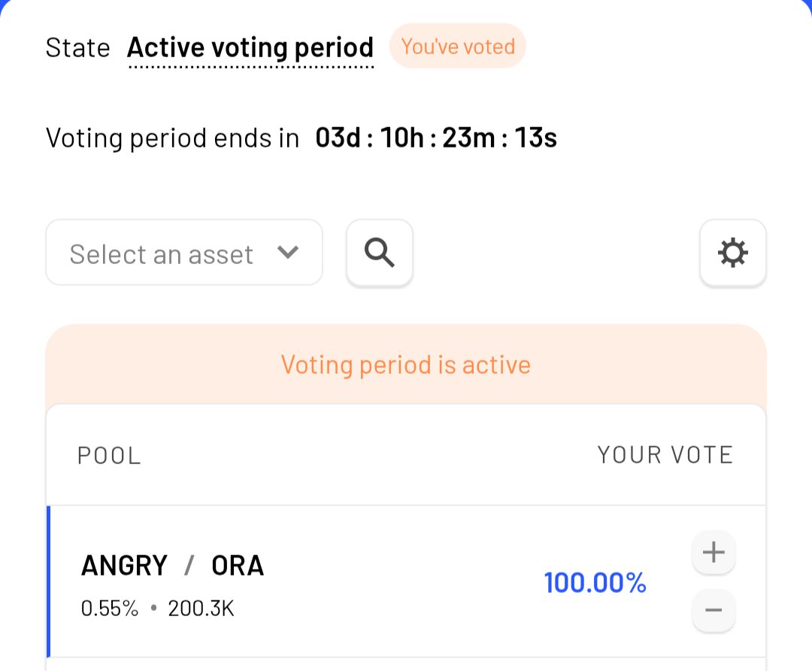
Task: Click the YOUR VOTE column header
Action: (665, 455)
